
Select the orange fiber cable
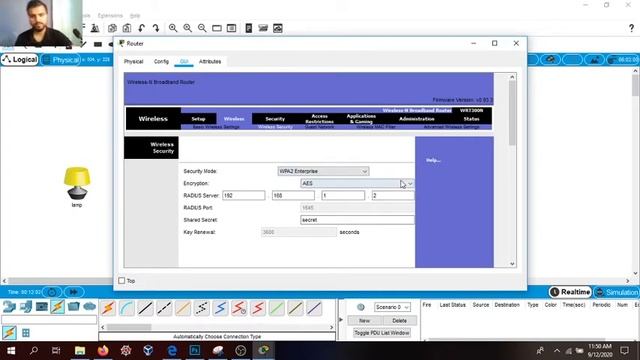click(x=183, y=308)
